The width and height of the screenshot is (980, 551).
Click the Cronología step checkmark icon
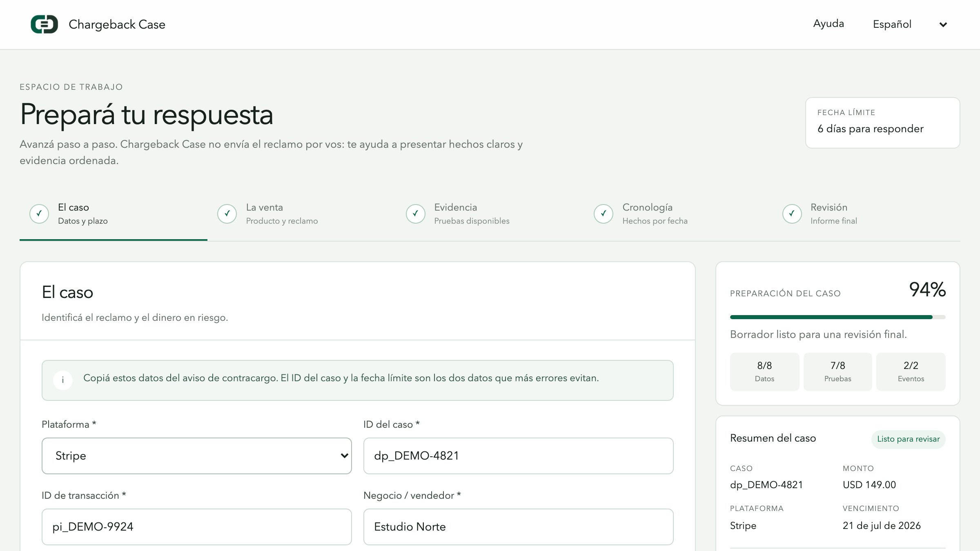point(604,213)
